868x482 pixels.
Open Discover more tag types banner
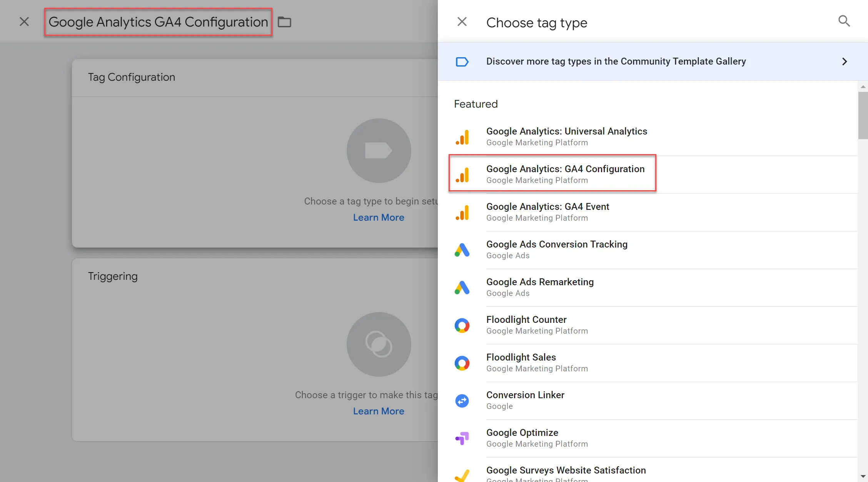[x=653, y=61]
